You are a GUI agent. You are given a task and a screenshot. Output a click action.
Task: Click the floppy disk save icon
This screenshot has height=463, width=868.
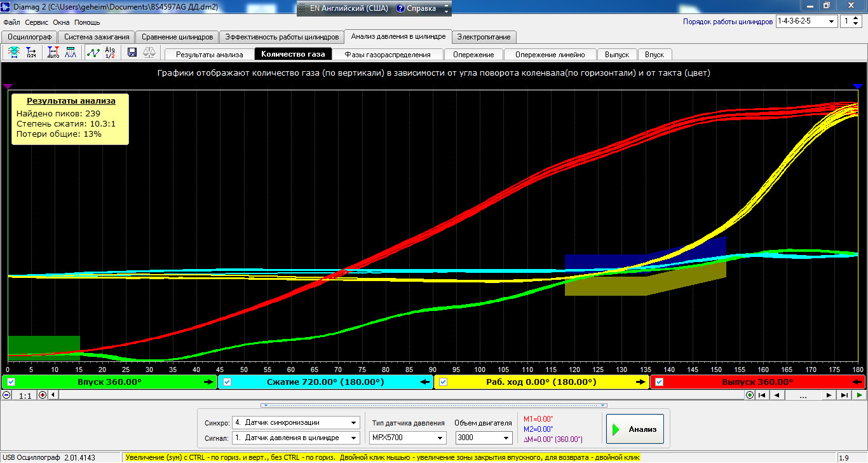(x=132, y=53)
